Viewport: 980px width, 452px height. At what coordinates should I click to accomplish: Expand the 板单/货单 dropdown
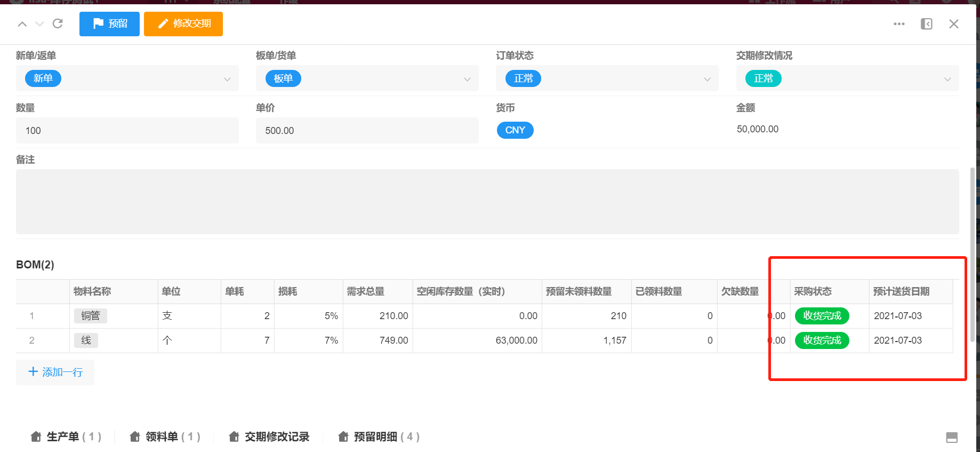(467, 79)
